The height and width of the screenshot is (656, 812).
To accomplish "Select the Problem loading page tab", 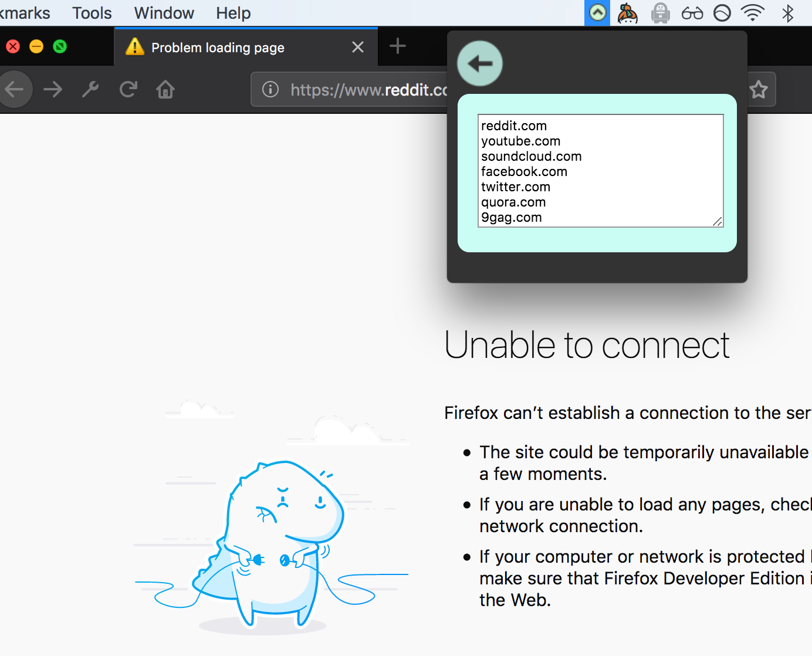I will 246,47.
